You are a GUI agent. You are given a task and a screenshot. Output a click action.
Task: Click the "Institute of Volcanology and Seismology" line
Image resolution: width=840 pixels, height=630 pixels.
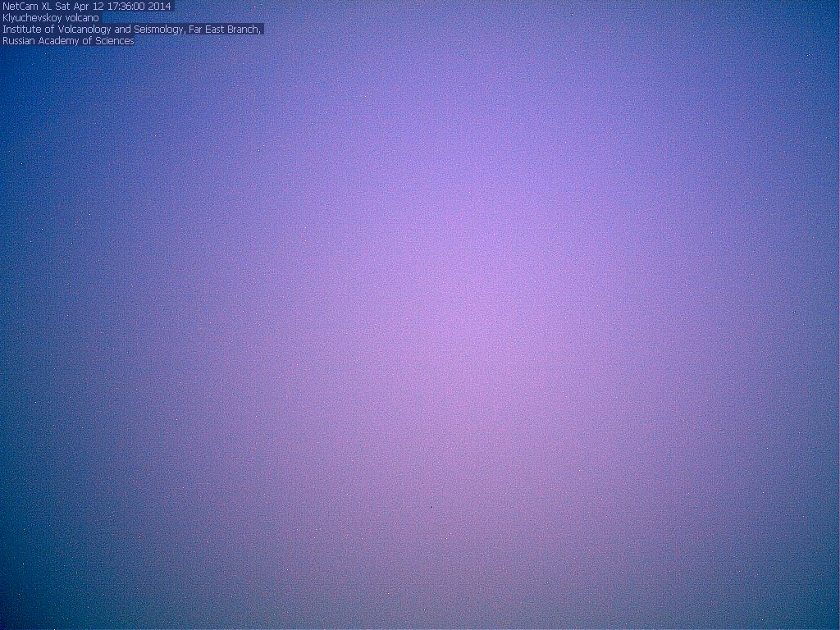click(x=132, y=30)
